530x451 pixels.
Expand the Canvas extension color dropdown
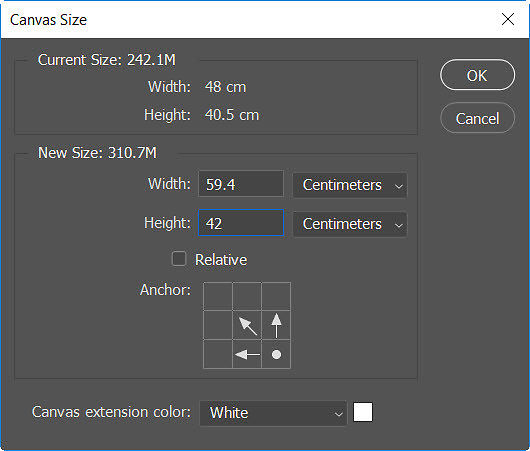[273, 413]
